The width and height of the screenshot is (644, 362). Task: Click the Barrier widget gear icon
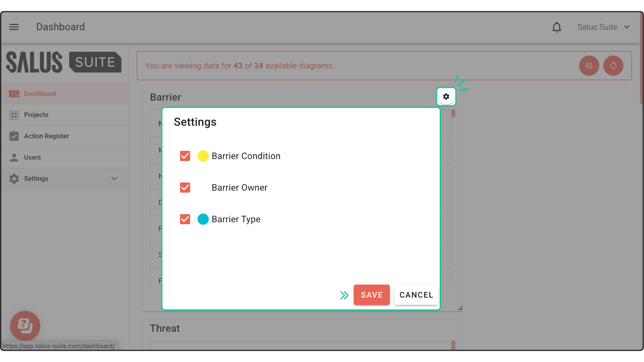446,97
